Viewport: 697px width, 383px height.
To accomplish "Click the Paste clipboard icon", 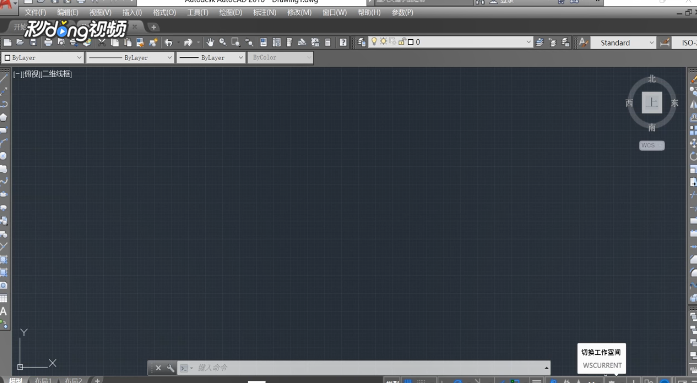I will [128, 42].
